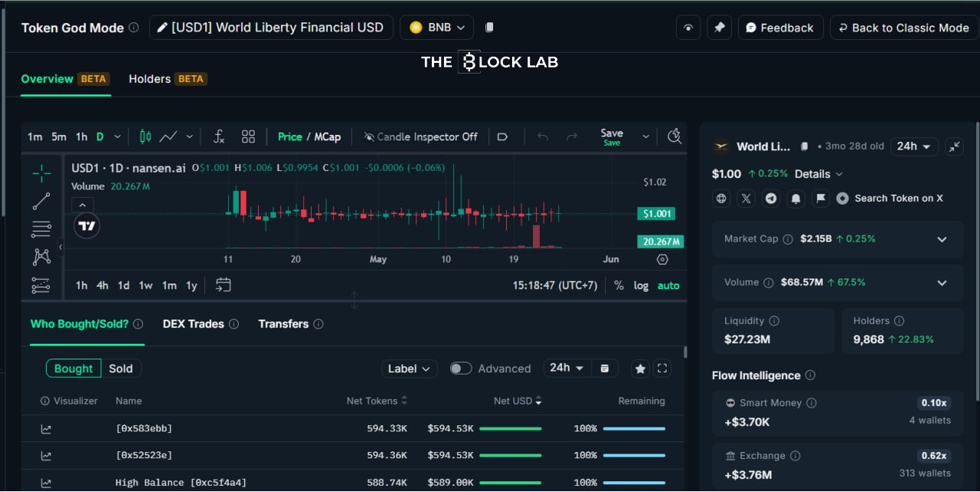The height and width of the screenshot is (492, 980).
Task: Undo the last chart action
Action: click(x=543, y=136)
